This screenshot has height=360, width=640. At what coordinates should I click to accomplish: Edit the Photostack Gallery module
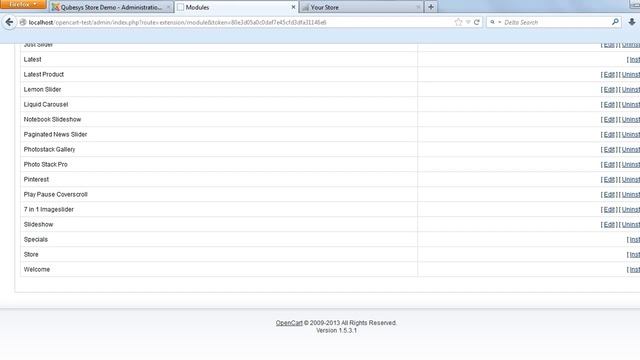pos(609,149)
